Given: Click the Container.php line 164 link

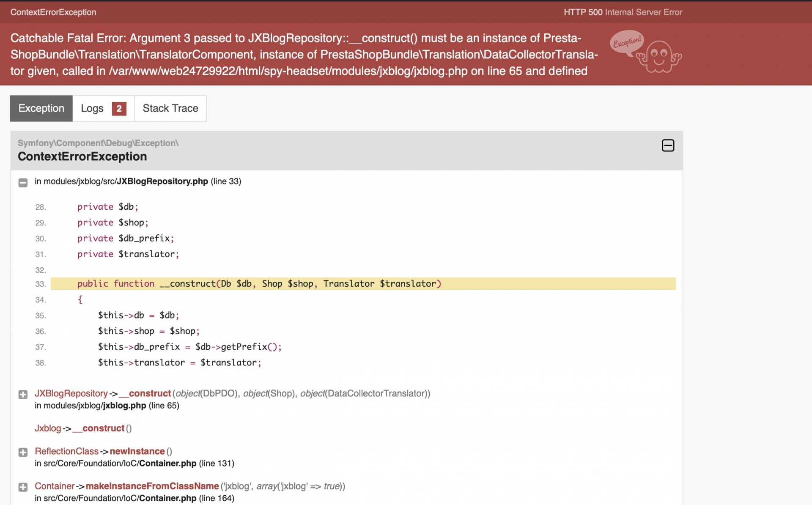Looking at the screenshot, I should click(167, 498).
